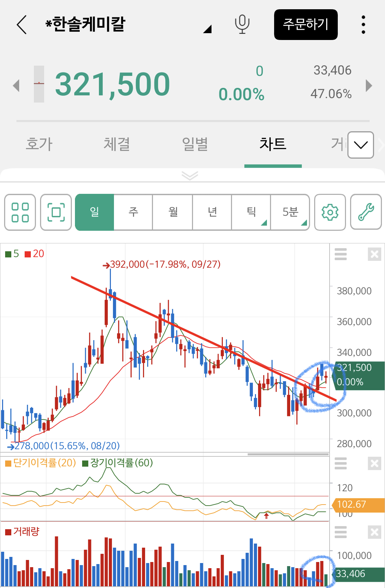Expand tab list with down chevron button

361,145
